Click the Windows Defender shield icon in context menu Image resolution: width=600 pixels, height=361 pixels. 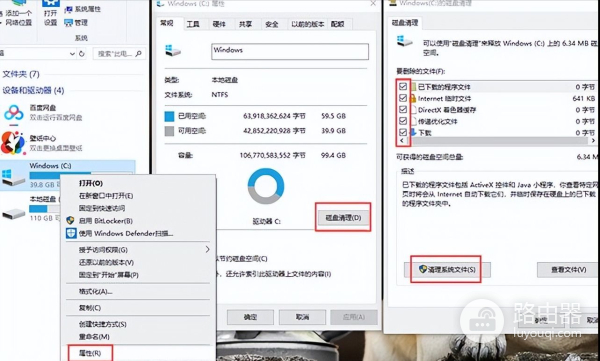pyautogui.click(x=71, y=233)
